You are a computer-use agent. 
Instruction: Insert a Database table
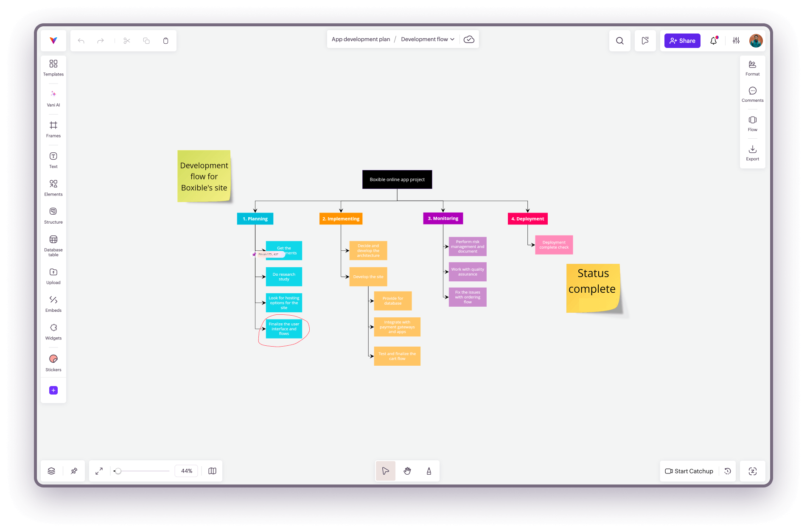(53, 246)
